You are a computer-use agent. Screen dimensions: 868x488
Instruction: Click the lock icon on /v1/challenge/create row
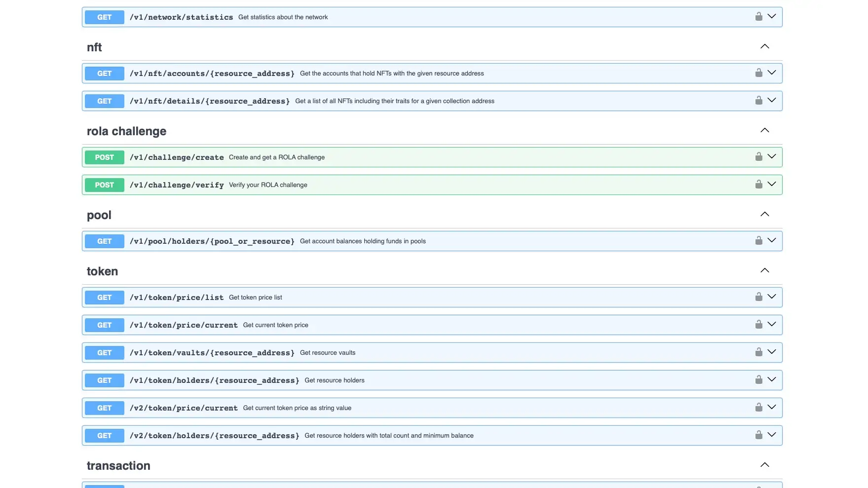(x=758, y=157)
